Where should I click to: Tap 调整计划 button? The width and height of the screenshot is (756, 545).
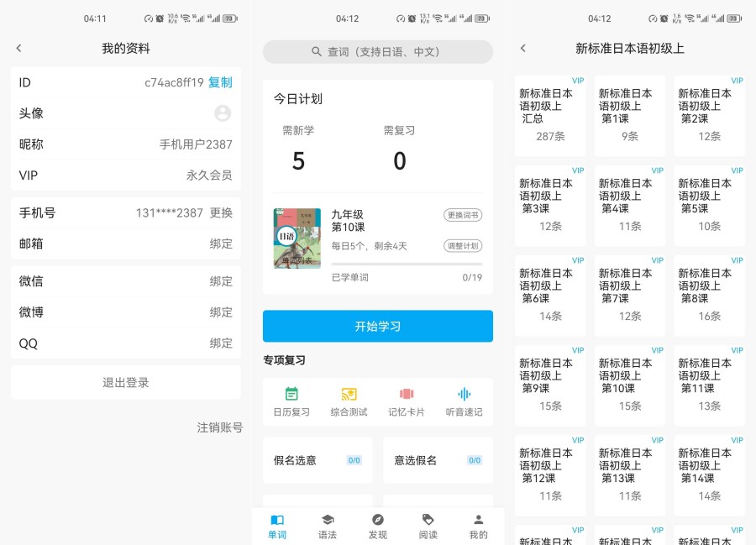[x=463, y=246]
